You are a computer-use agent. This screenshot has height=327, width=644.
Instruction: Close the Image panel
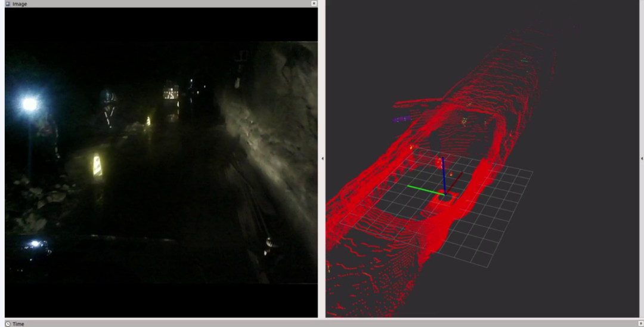pyautogui.click(x=314, y=4)
